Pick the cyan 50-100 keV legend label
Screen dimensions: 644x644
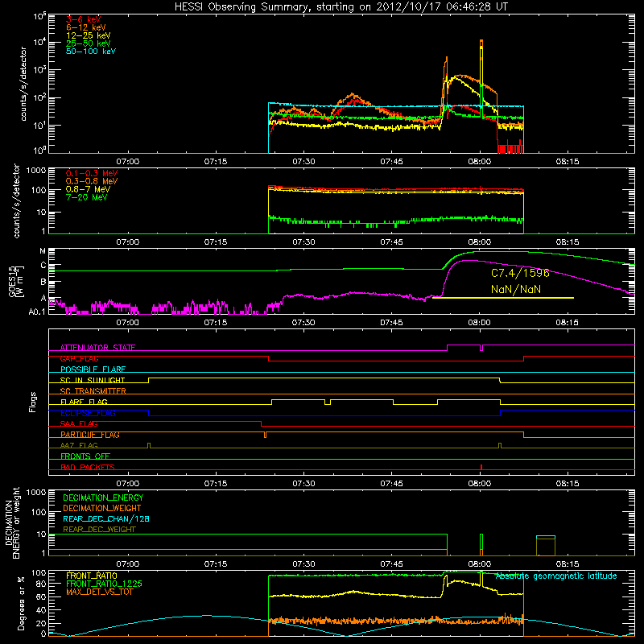pyautogui.click(x=91, y=52)
